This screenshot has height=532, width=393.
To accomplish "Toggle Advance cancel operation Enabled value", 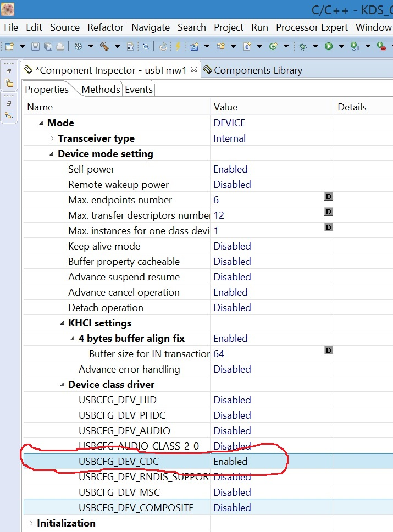I will 230,292.
